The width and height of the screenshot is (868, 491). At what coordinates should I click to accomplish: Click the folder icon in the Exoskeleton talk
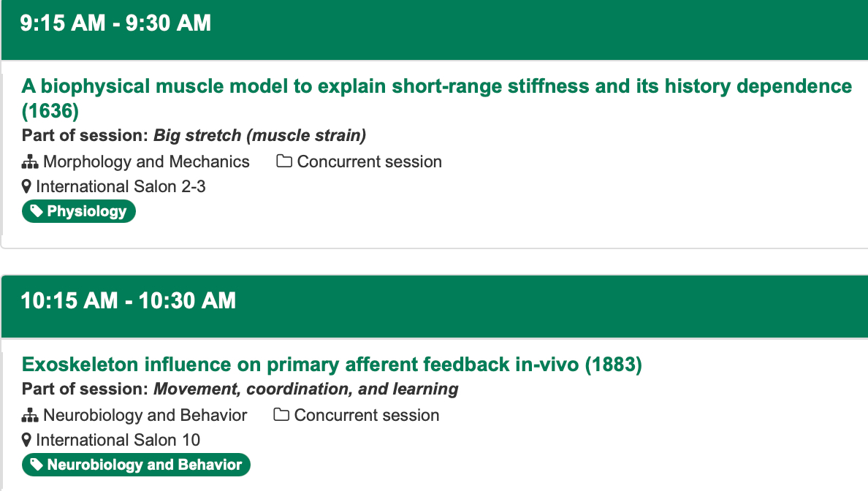tap(281, 415)
